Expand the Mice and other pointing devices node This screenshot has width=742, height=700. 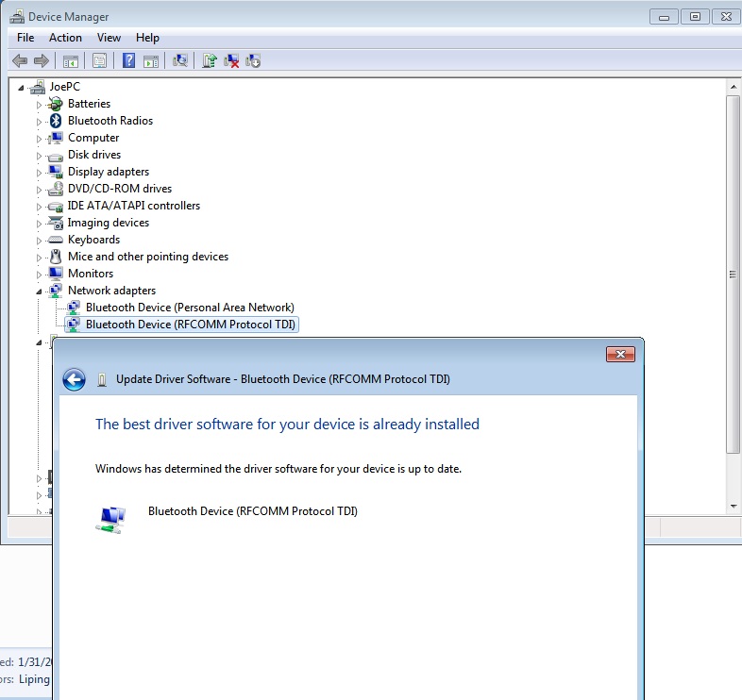39,258
